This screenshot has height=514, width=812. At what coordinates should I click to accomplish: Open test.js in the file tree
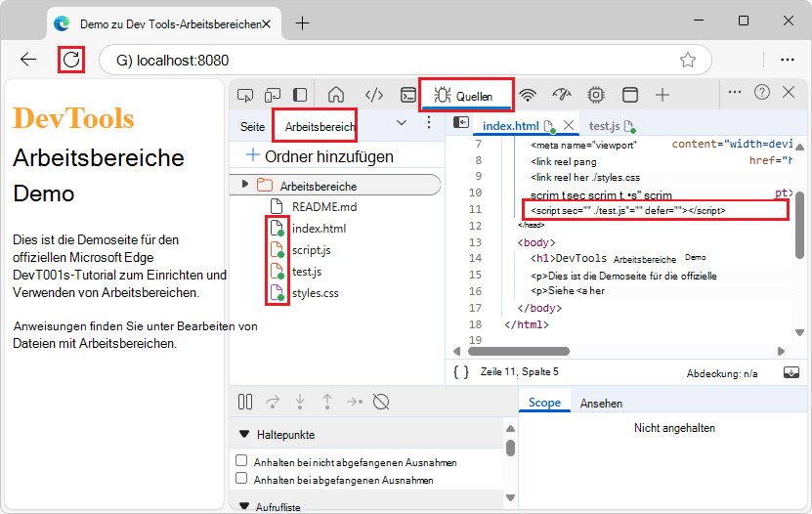click(x=307, y=272)
